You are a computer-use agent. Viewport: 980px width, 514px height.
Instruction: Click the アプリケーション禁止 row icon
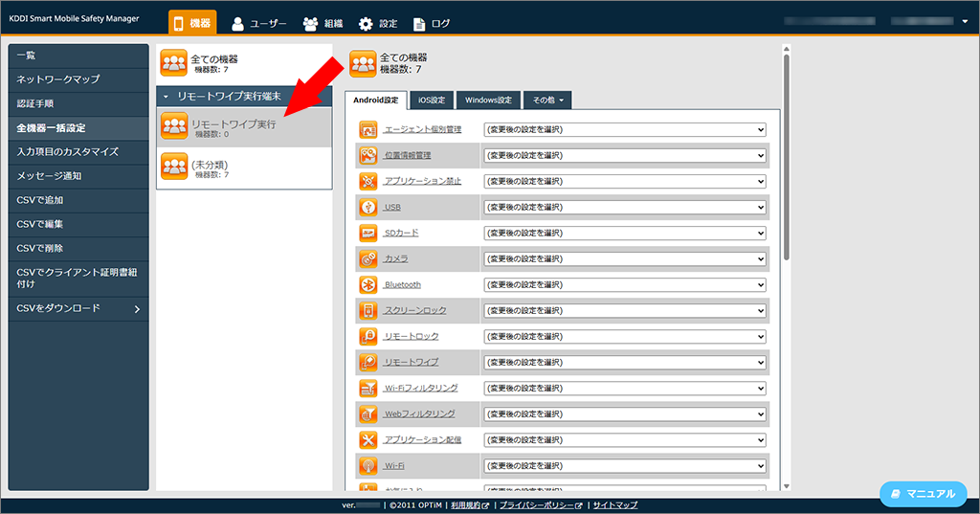(368, 181)
